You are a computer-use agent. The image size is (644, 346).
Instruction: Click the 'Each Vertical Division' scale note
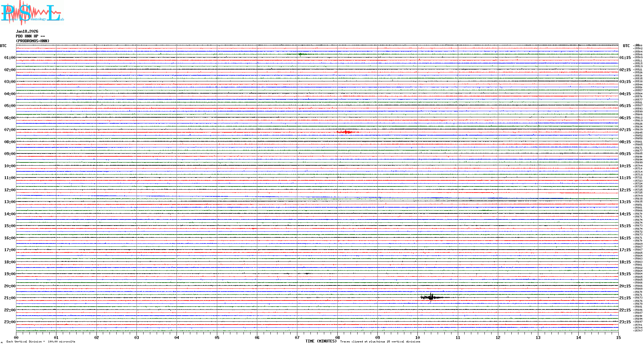pos(41,342)
